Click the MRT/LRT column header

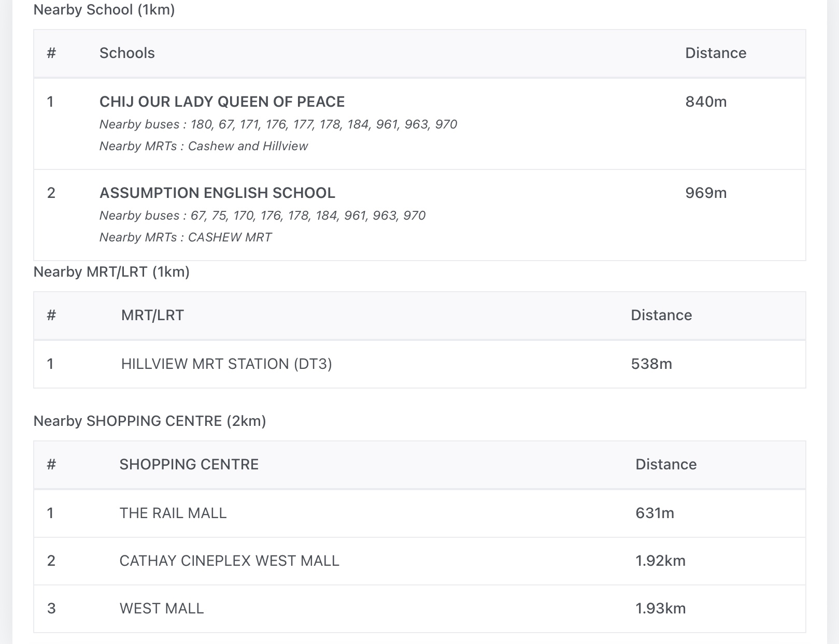pos(152,315)
